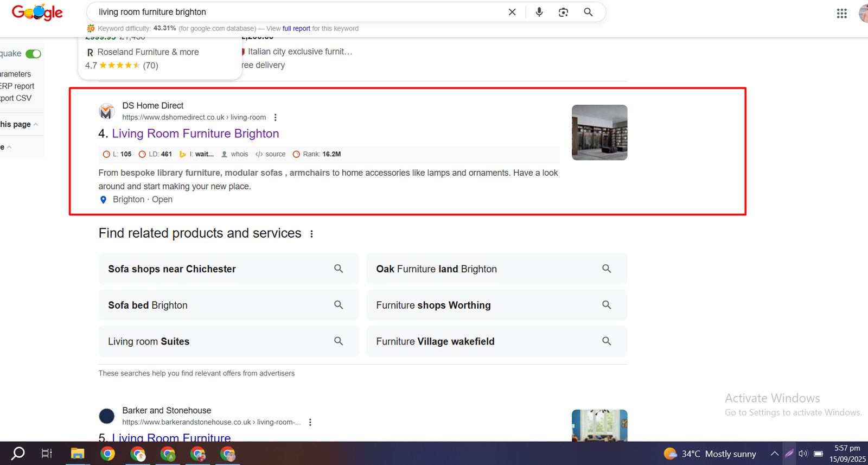Click whois icon in SEOquake bar
The height and width of the screenshot is (465, 868).
pos(225,154)
